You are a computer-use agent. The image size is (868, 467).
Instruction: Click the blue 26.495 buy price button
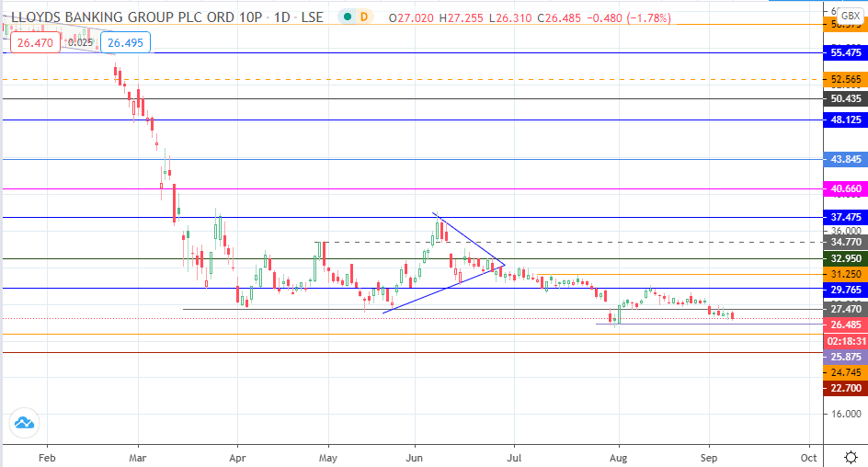coord(126,42)
